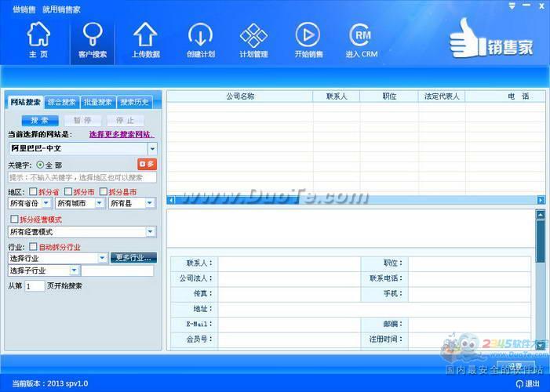Click the start page number field
The width and height of the screenshot is (550, 392).
point(35,286)
